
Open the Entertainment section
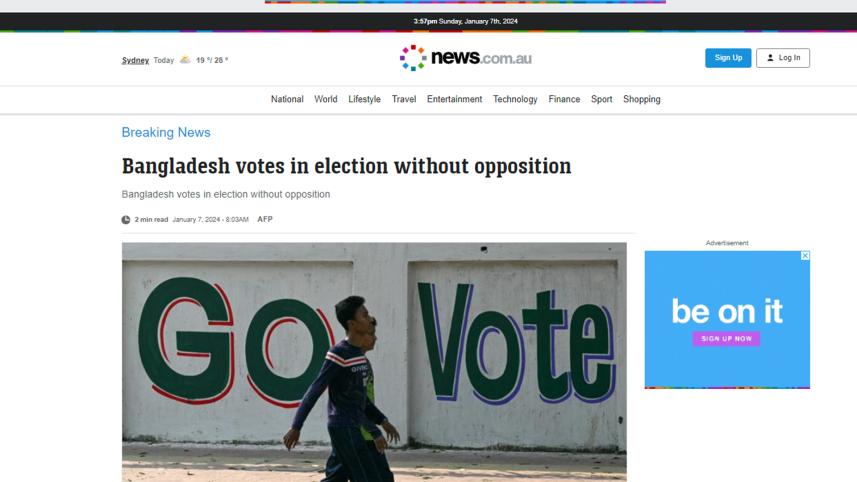[455, 99]
